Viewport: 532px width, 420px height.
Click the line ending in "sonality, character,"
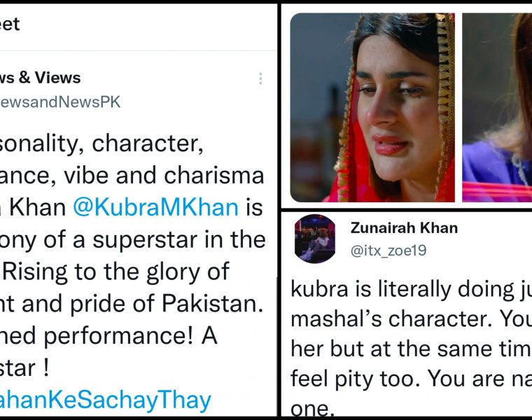tap(98, 143)
